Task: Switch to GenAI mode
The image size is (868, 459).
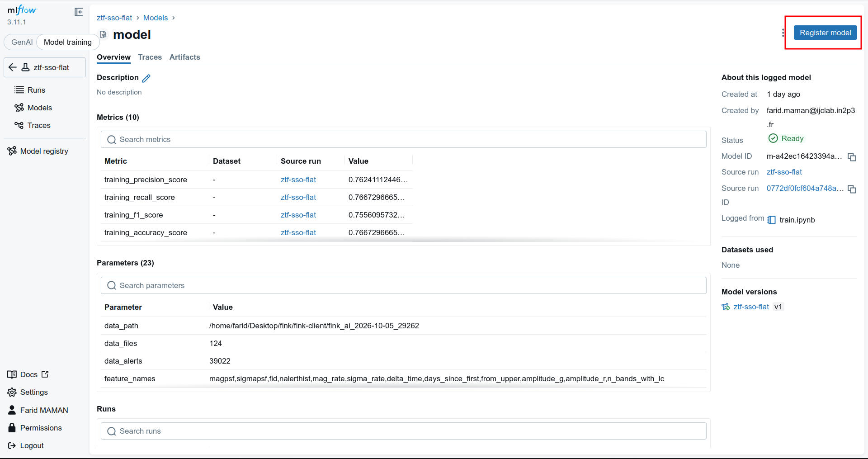Action: tap(22, 42)
